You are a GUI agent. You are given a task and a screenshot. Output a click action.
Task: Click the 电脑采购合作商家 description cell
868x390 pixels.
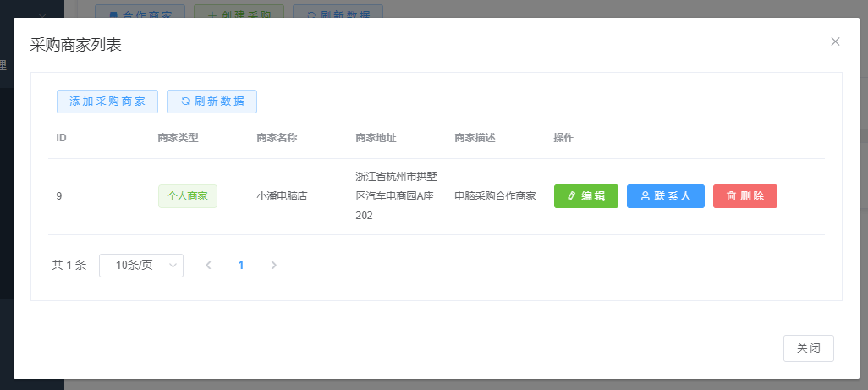[x=495, y=196]
